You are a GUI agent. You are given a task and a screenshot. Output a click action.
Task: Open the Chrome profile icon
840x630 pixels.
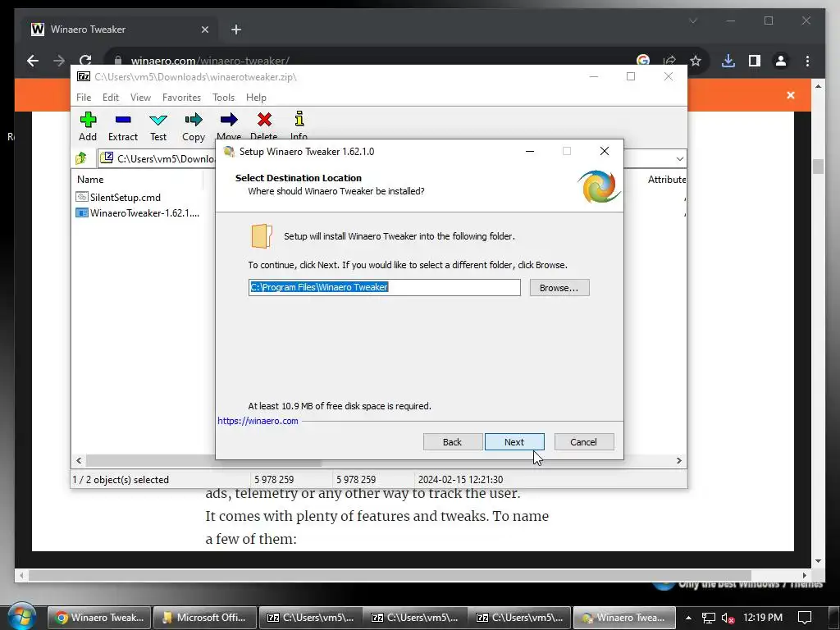pos(781,61)
